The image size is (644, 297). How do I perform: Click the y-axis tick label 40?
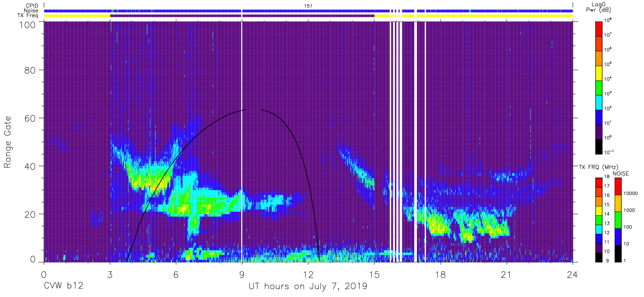point(29,166)
